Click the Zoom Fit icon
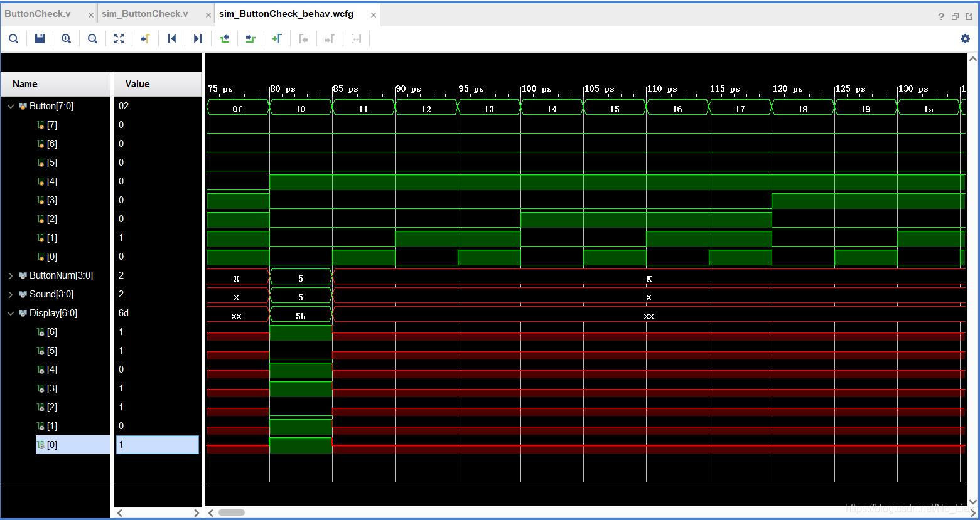The height and width of the screenshot is (520, 980). click(119, 39)
